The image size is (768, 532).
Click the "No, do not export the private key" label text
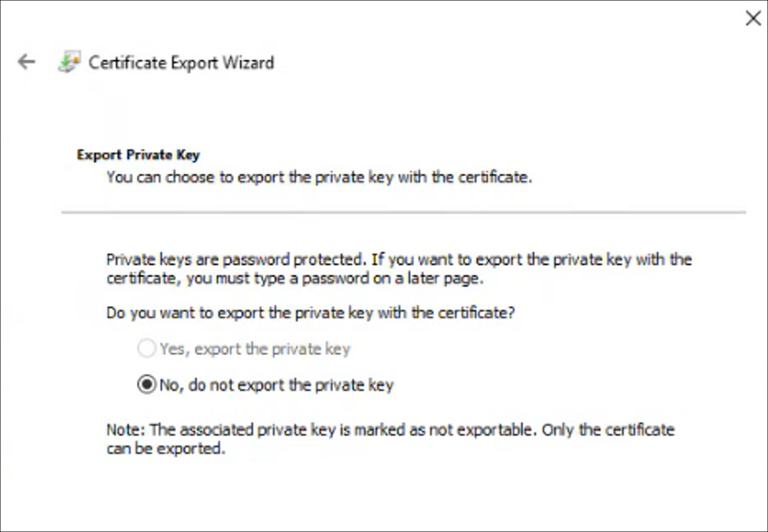(276, 385)
